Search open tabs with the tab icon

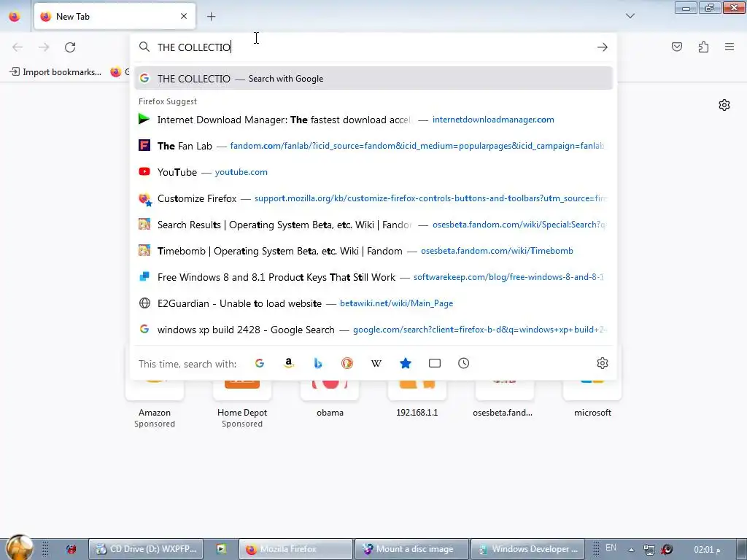(x=435, y=363)
